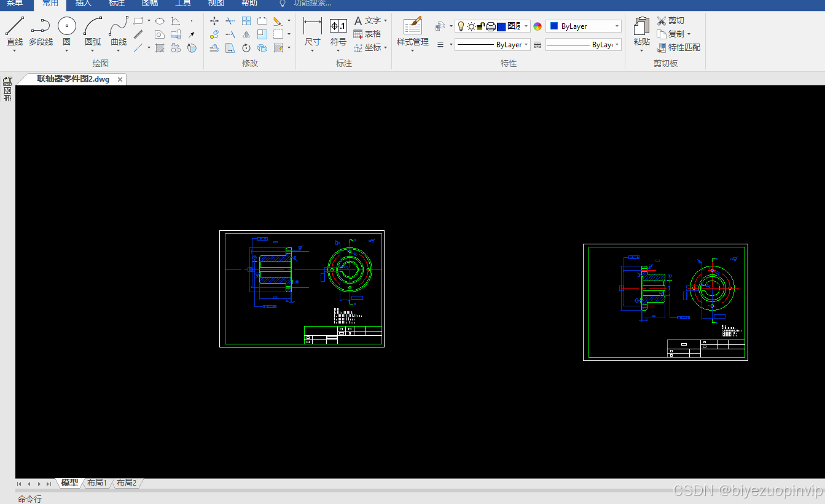Screen dimensions: 825x504
Task: Switch to the 标注 ribbon tab
Action: 117,3
